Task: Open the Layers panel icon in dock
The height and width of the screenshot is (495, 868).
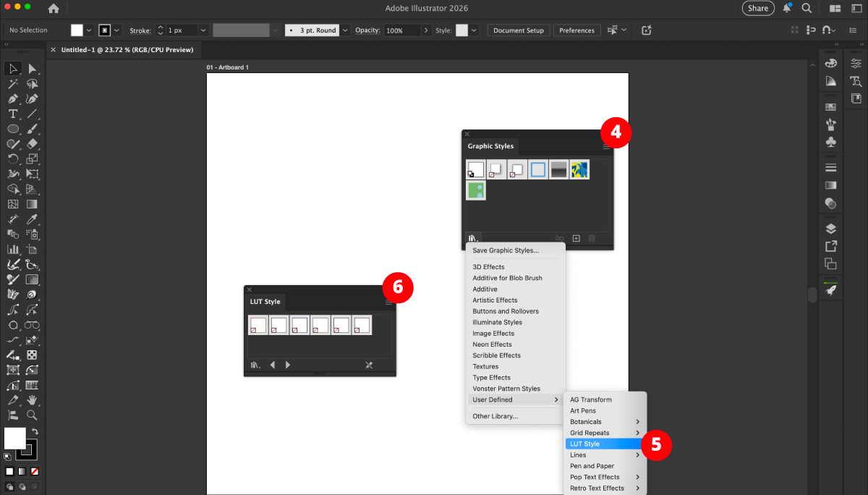Action: click(x=831, y=229)
